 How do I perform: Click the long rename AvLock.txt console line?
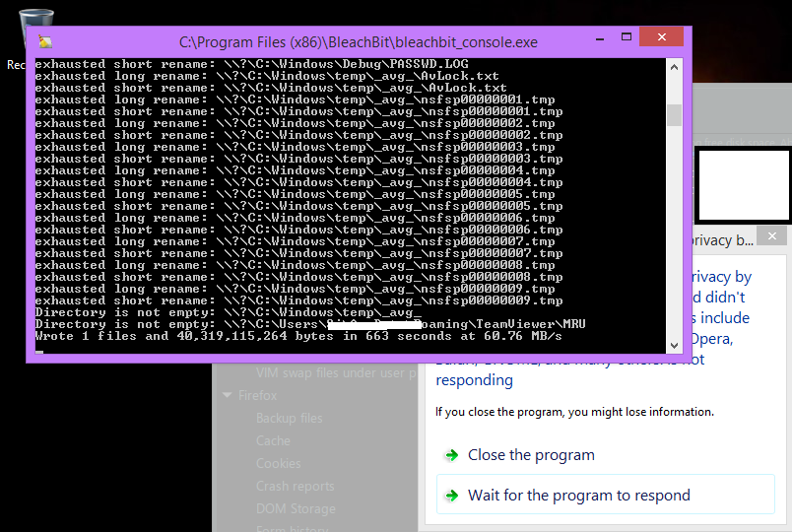267,76
